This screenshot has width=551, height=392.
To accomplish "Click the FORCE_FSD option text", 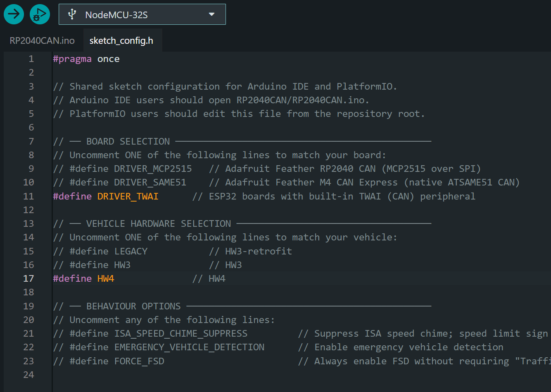I will click(139, 361).
